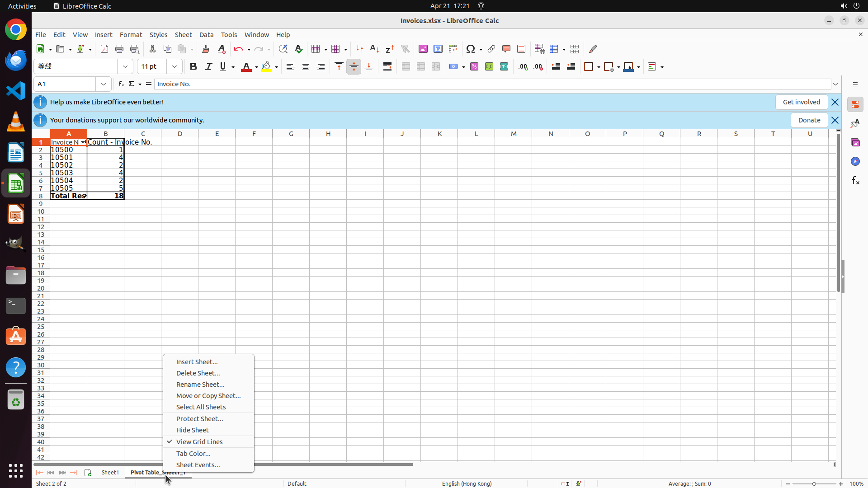Screen dimensions: 868x488
Task: Apply the yellow background highlight color
Action: pyautogui.click(x=266, y=67)
